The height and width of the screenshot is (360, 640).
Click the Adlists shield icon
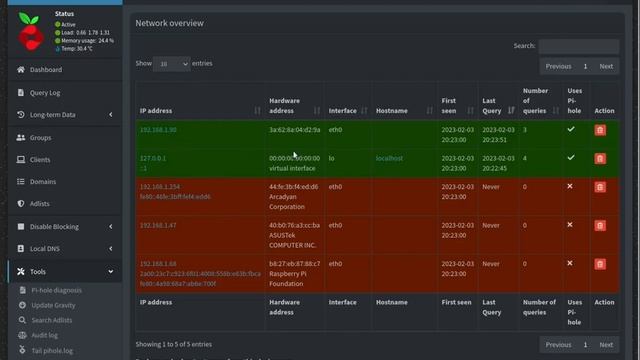(21, 204)
